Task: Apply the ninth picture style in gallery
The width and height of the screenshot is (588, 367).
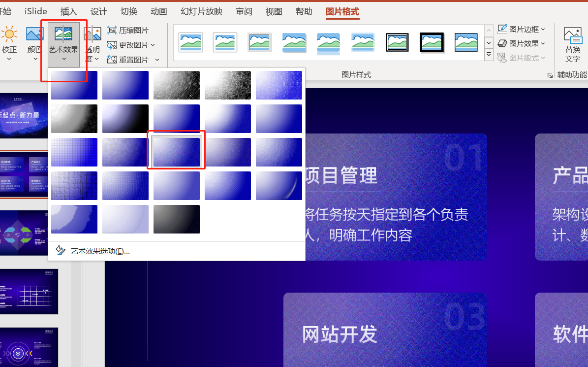Action: (466, 42)
